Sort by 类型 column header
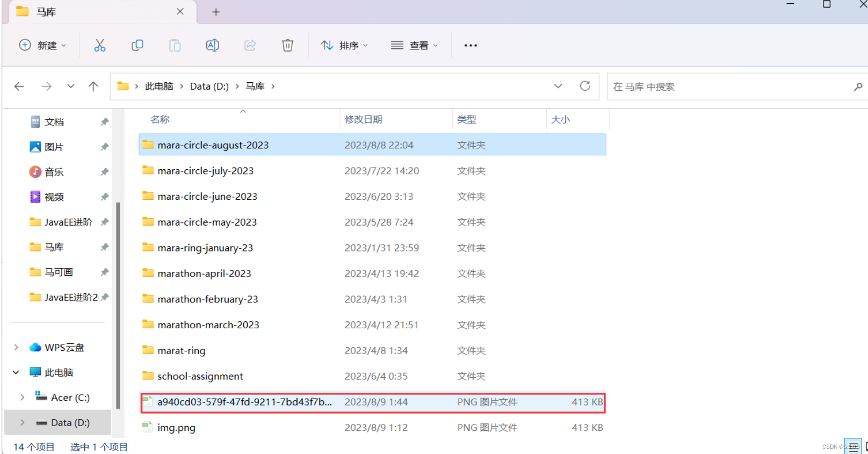The image size is (868, 454). click(x=467, y=119)
